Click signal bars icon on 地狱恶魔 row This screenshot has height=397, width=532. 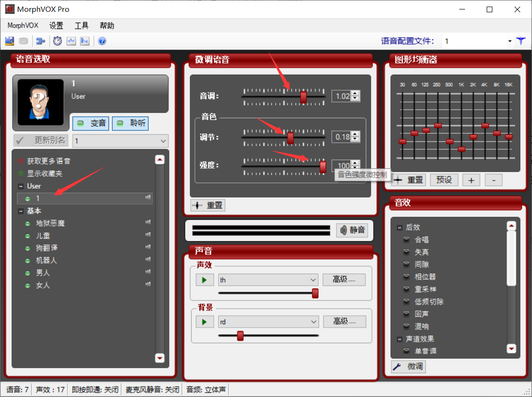point(148,223)
